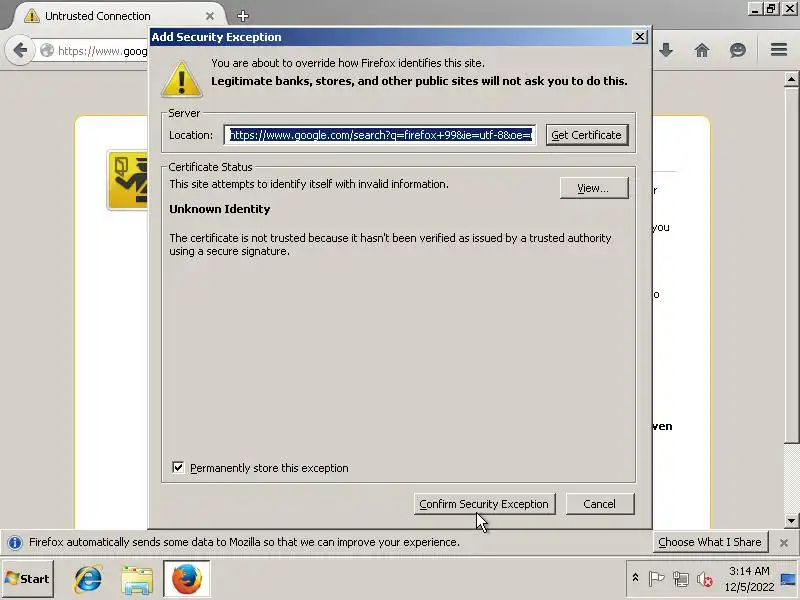The width and height of the screenshot is (800, 600).
Task: Open the Firefox hamburger menu
Action: pos(779,50)
